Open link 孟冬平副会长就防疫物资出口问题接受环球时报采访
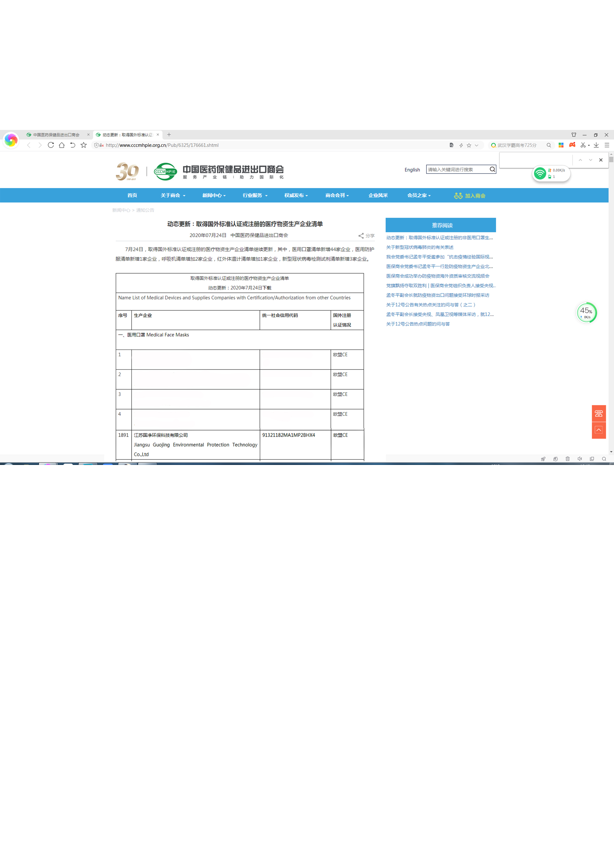 (x=438, y=295)
